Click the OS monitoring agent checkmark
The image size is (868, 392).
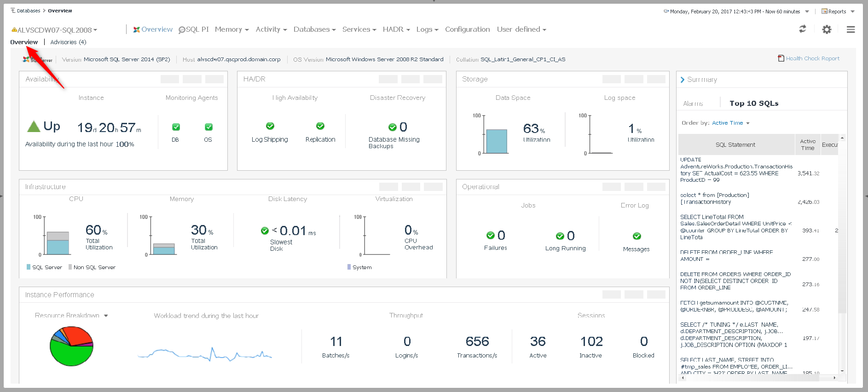tap(208, 127)
